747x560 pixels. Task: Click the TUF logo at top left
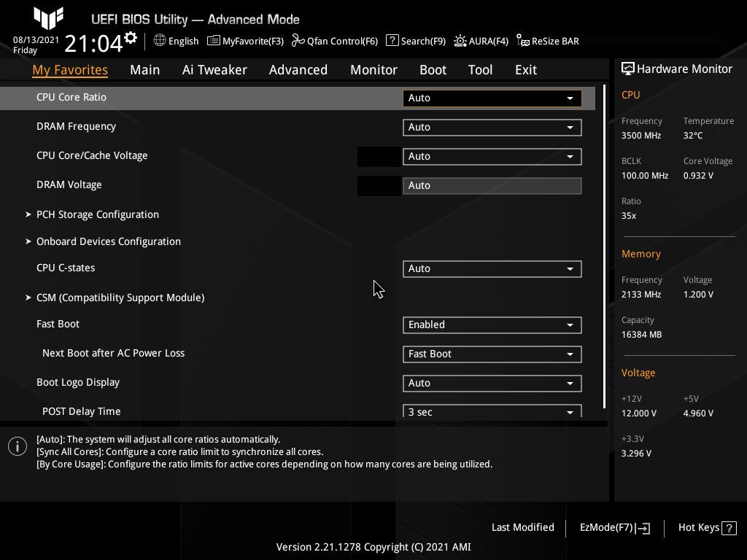point(49,18)
